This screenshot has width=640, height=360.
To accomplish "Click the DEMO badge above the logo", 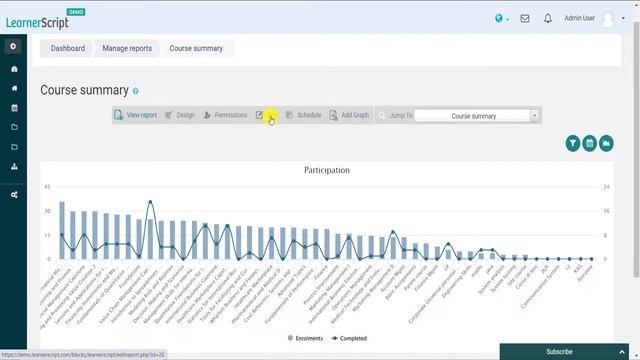I will 76,12.
